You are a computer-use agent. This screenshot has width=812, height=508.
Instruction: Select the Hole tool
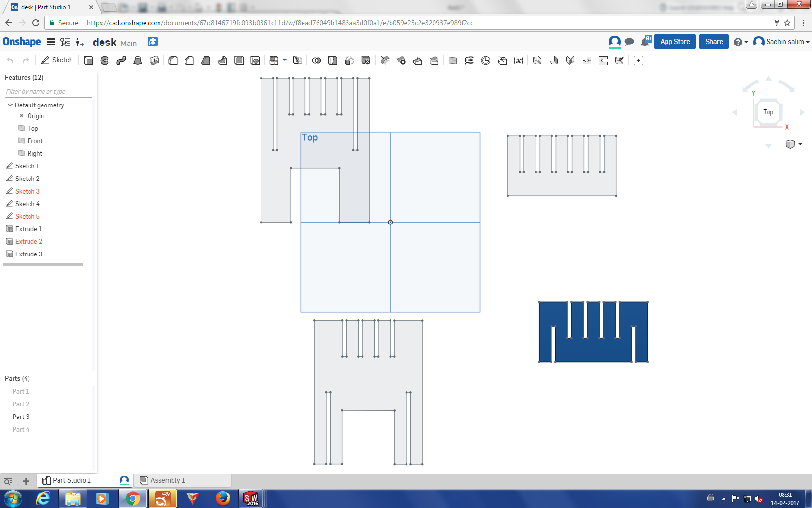tap(255, 60)
